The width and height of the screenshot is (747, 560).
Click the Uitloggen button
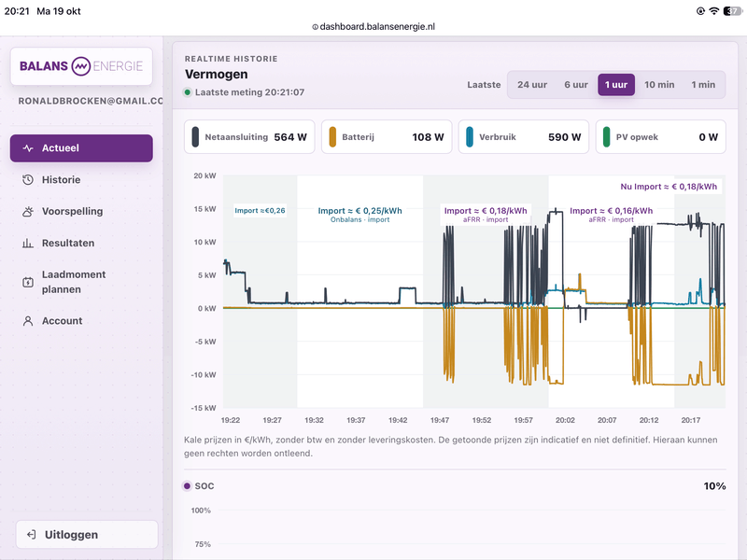coord(87,534)
